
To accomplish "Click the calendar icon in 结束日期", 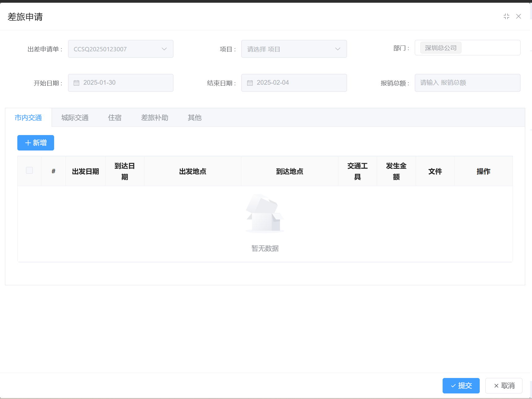I will [250, 83].
